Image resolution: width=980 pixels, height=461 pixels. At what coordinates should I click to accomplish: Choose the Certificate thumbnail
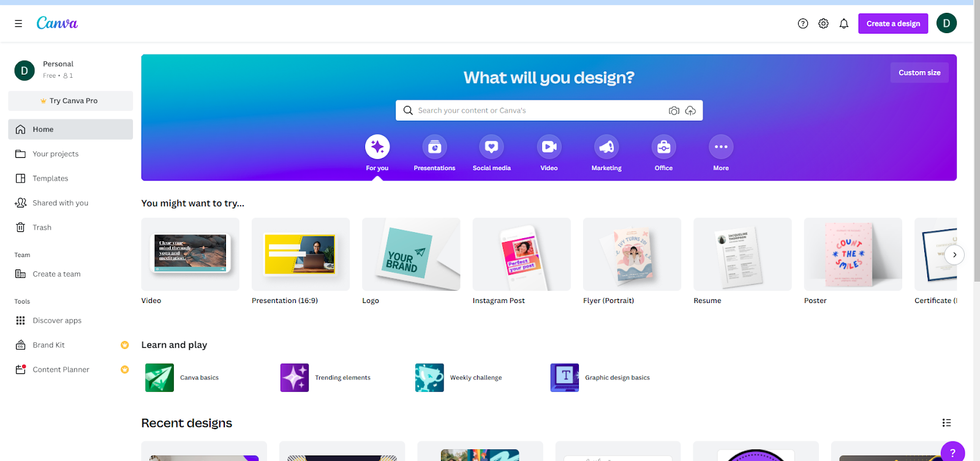click(935, 254)
